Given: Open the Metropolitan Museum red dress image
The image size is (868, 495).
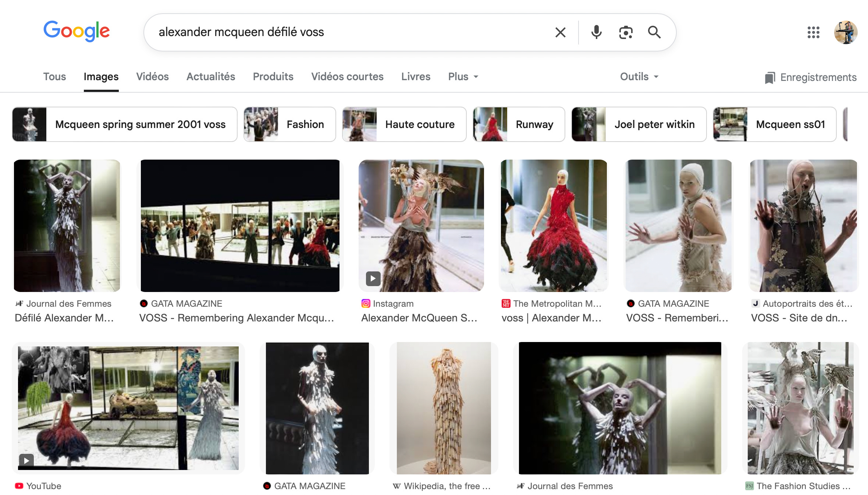Looking at the screenshot, I should (x=554, y=225).
